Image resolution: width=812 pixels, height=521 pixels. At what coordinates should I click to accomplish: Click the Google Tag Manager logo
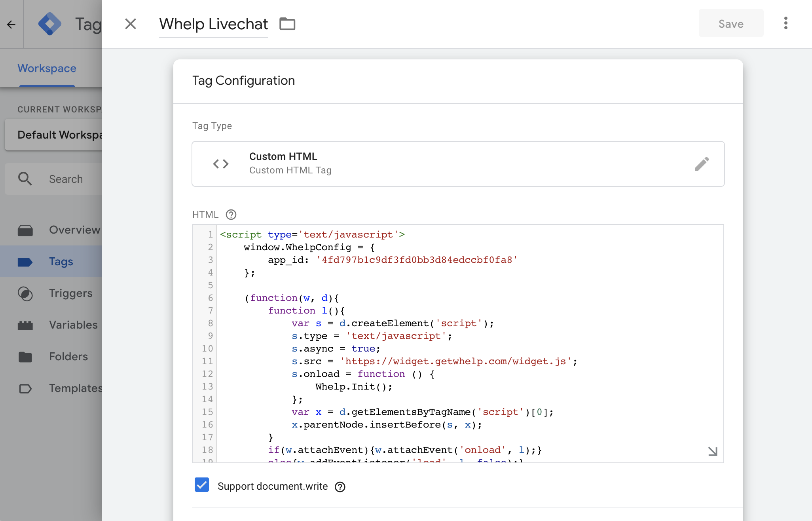(50, 24)
